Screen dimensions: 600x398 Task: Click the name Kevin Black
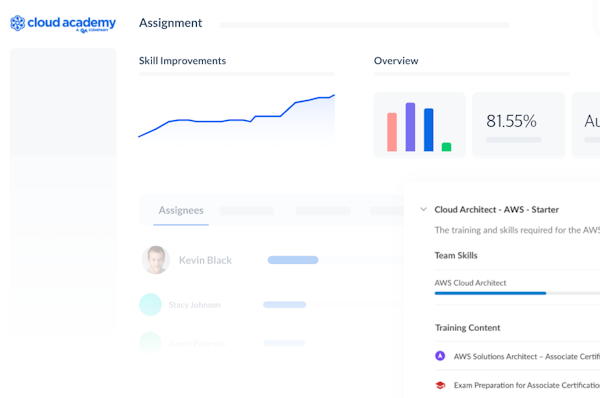click(x=205, y=260)
